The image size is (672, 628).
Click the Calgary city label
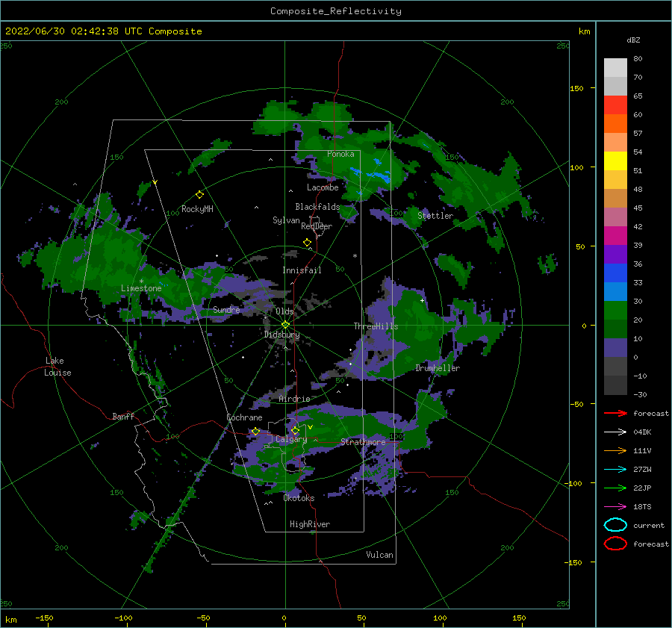[291, 439]
